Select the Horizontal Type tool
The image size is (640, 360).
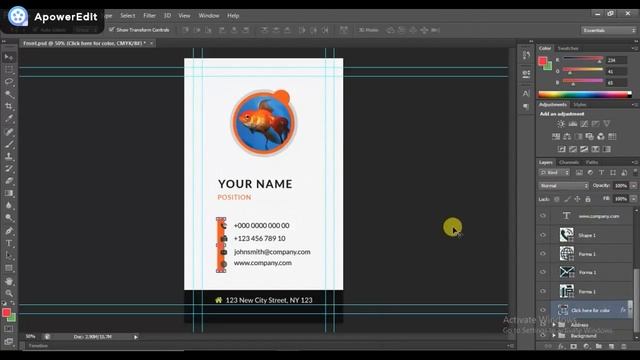click(9, 243)
